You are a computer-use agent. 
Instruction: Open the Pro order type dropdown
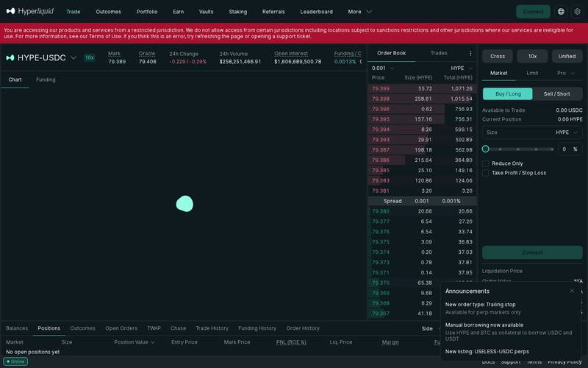click(565, 73)
